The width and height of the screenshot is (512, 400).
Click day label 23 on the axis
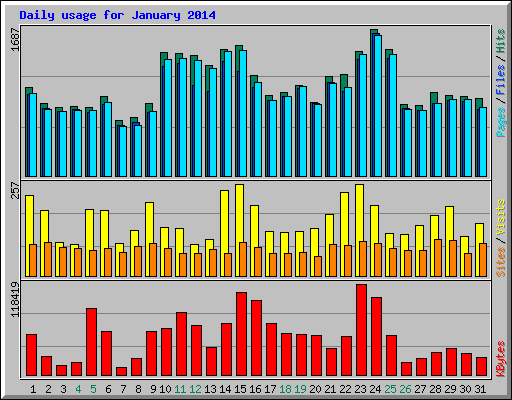click(360, 389)
